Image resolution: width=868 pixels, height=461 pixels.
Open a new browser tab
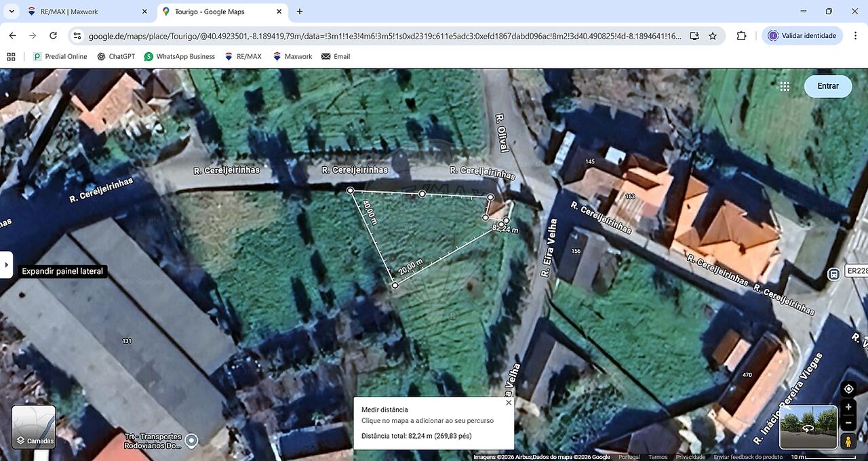point(300,12)
